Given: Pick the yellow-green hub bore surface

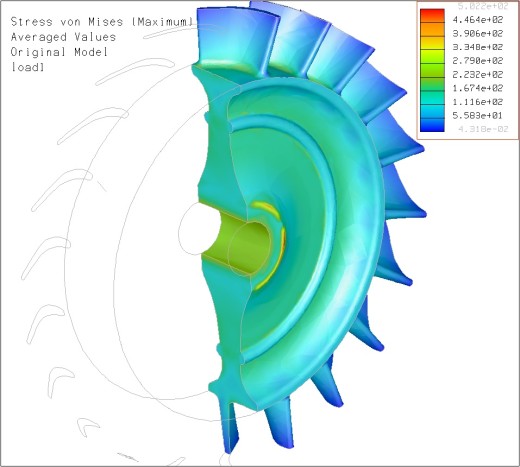Looking at the screenshot, I should pyautogui.click(x=241, y=245).
